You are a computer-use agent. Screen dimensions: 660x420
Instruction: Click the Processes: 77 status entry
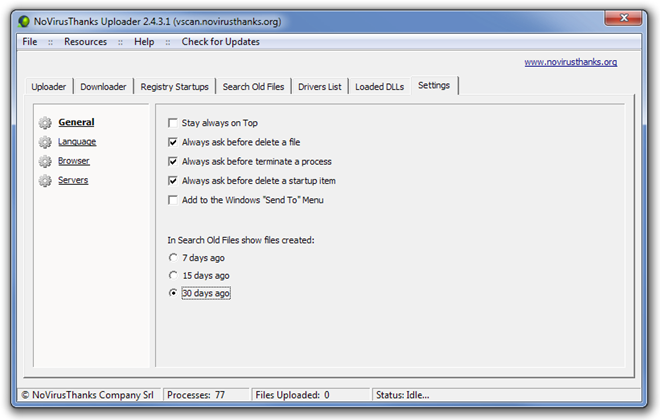pyautogui.click(x=206, y=395)
